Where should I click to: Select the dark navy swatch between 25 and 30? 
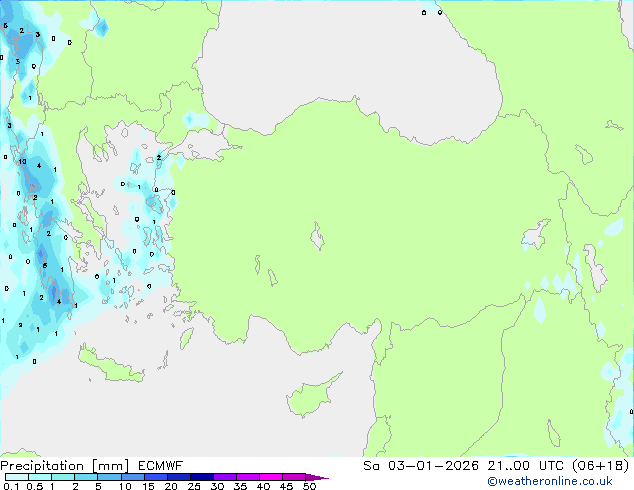[x=202, y=477]
